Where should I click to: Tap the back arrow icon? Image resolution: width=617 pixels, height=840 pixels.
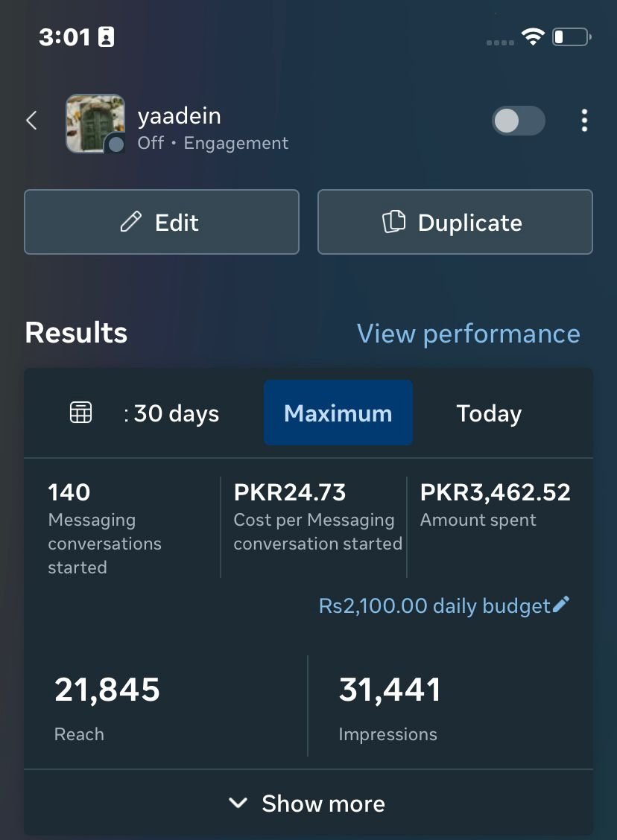(31, 121)
